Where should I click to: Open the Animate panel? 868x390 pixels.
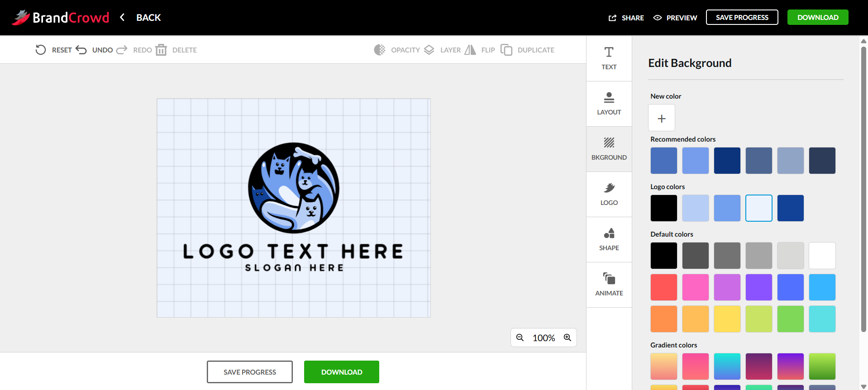(609, 285)
